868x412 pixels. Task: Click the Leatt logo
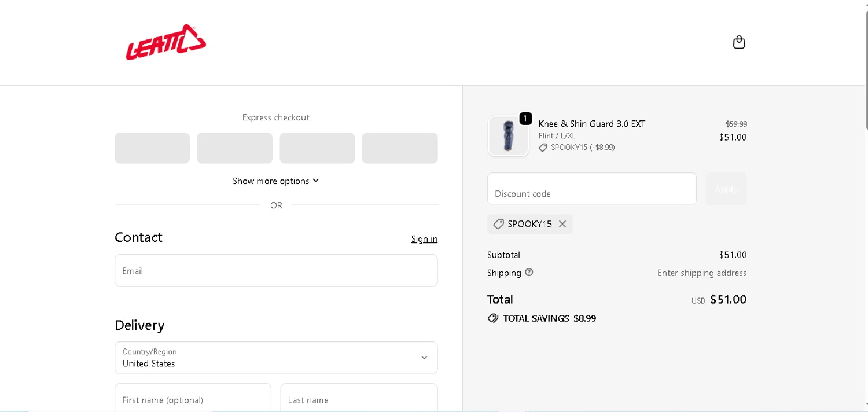coord(166,42)
